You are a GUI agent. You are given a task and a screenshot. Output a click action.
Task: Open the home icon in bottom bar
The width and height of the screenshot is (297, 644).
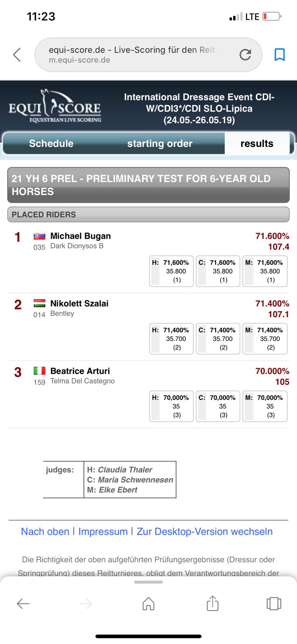click(x=149, y=603)
